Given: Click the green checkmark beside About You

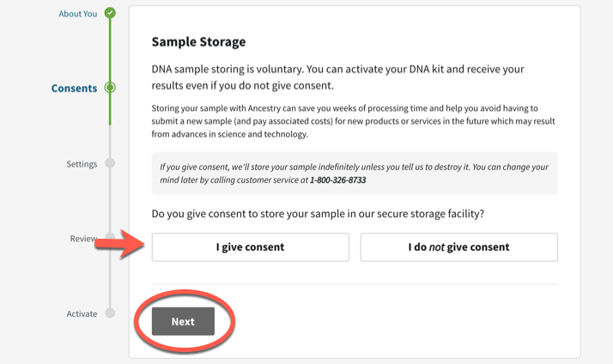Looking at the screenshot, I should tap(110, 13).
